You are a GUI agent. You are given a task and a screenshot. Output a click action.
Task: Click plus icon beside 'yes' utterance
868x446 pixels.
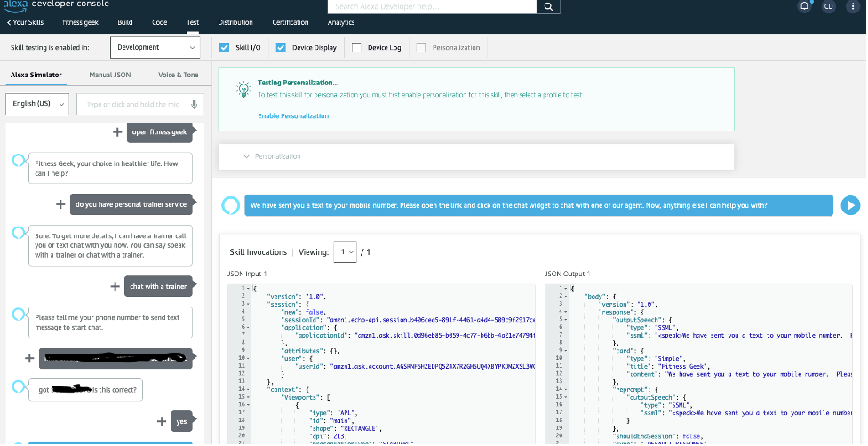coord(161,421)
